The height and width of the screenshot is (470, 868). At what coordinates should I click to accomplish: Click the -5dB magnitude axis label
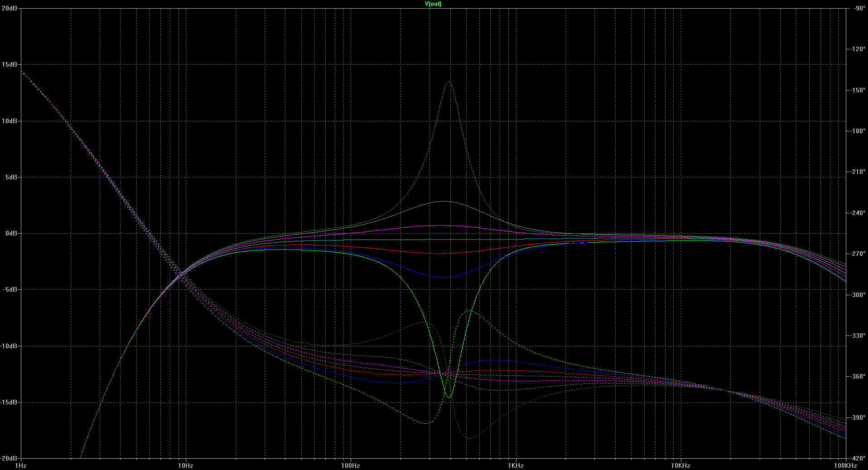tap(10, 290)
